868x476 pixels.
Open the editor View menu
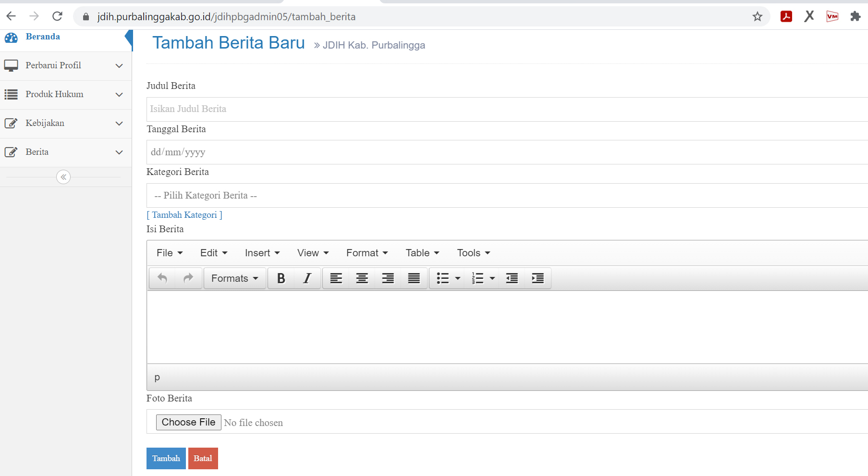[313, 253]
